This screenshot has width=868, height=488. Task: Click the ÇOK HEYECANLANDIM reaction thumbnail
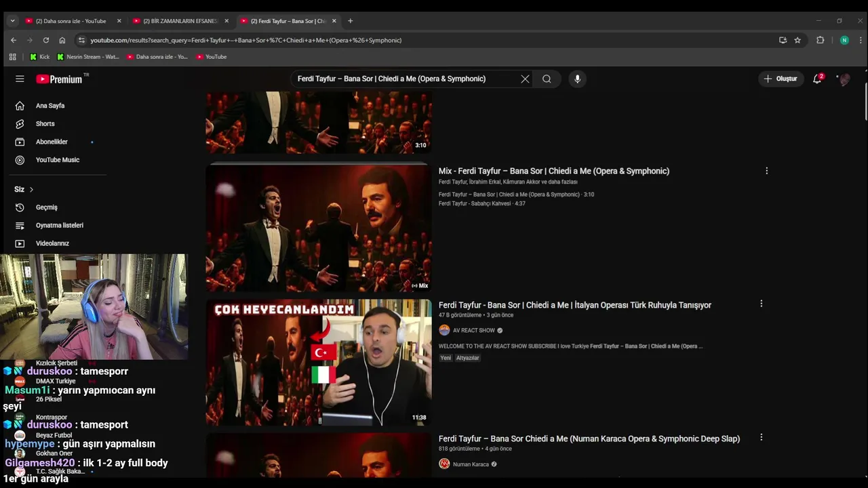(319, 363)
